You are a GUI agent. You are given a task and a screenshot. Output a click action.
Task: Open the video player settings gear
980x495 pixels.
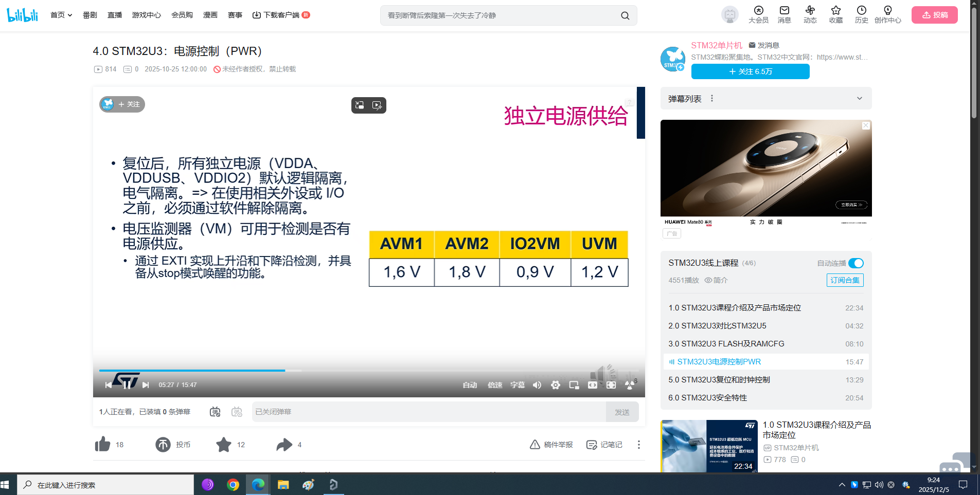tap(555, 384)
